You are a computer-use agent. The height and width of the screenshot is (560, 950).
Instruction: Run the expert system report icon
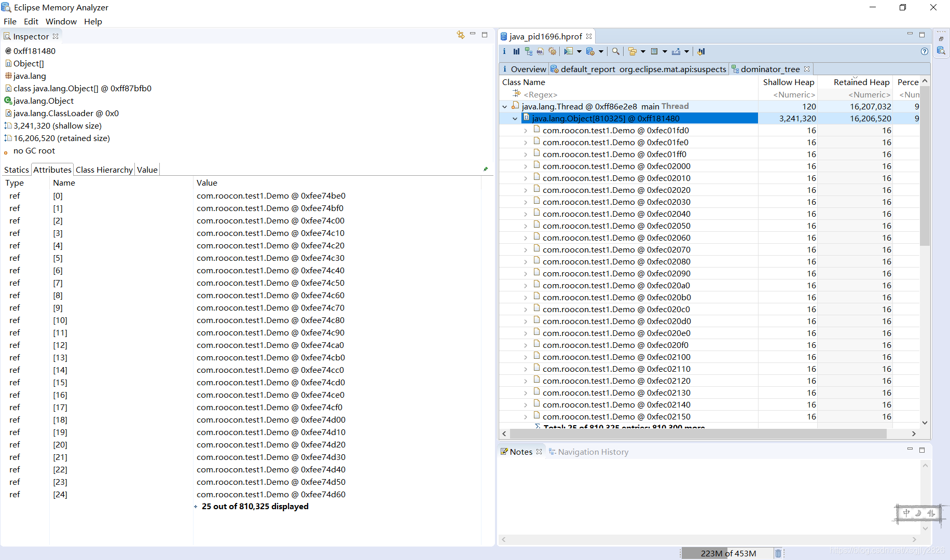pos(569,51)
